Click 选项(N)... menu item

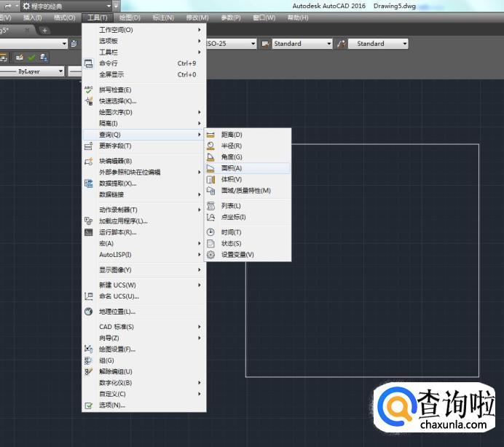click(144, 406)
